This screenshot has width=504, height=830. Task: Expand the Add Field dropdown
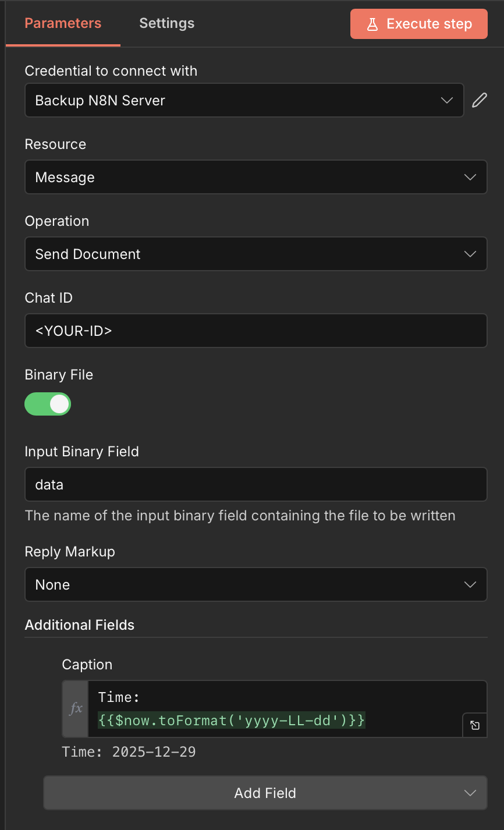tap(265, 793)
